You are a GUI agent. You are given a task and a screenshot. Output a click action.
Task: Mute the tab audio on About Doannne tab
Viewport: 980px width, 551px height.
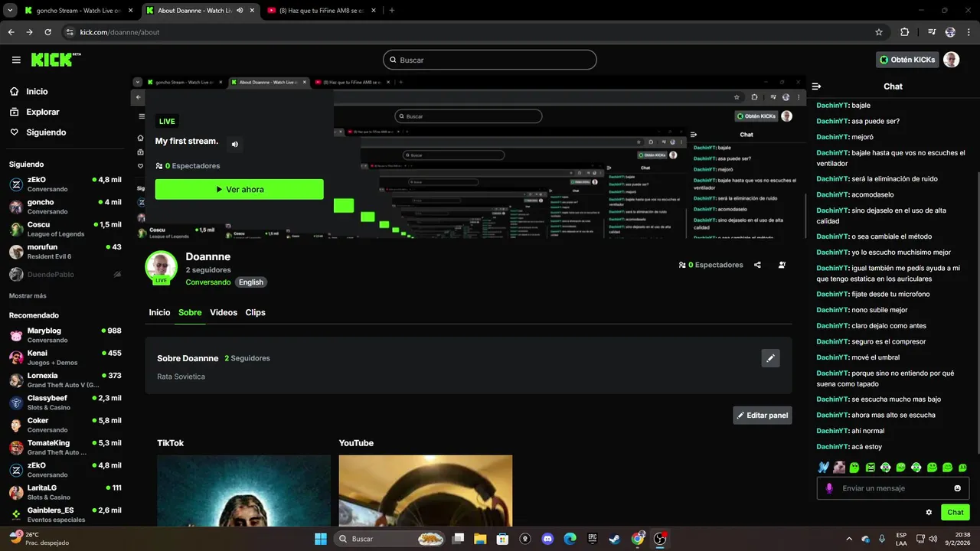click(240, 11)
